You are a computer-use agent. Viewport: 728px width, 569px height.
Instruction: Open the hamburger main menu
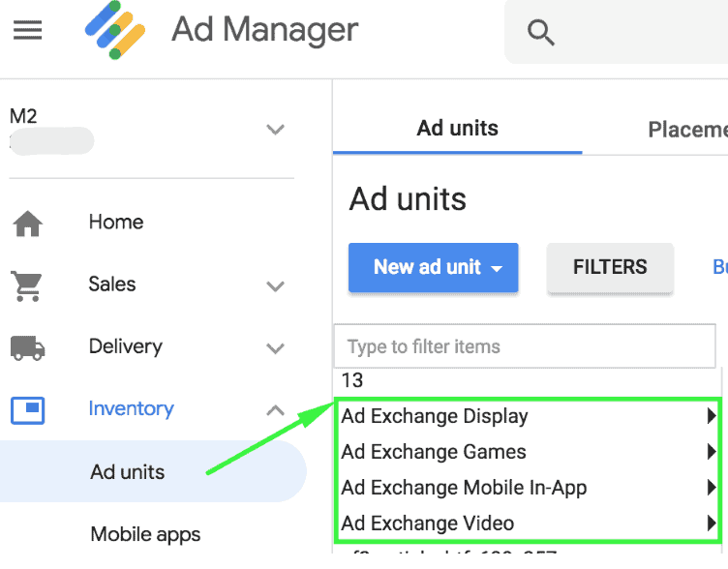coord(27,30)
